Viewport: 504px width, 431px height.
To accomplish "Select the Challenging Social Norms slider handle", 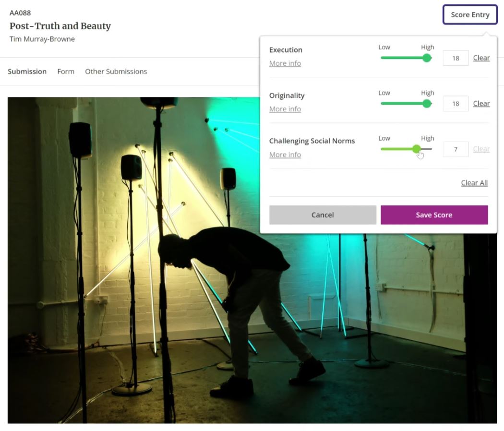I will pyautogui.click(x=417, y=149).
